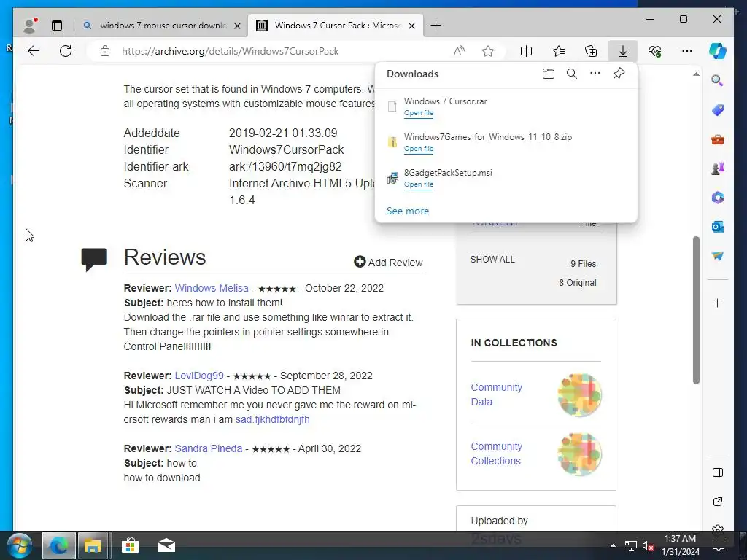Screen dimensions: 747x560
Task: Pin the Downloads panel
Action: pos(619,74)
